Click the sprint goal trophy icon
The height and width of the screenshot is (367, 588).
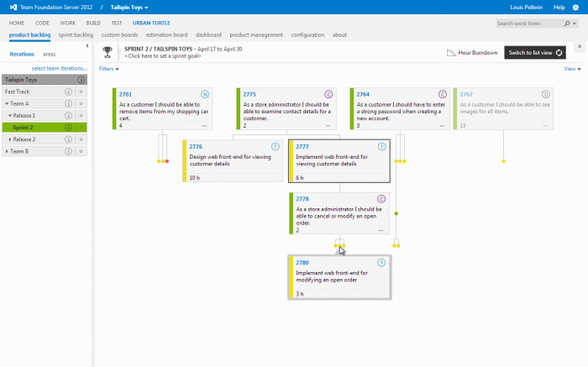pyautogui.click(x=108, y=52)
